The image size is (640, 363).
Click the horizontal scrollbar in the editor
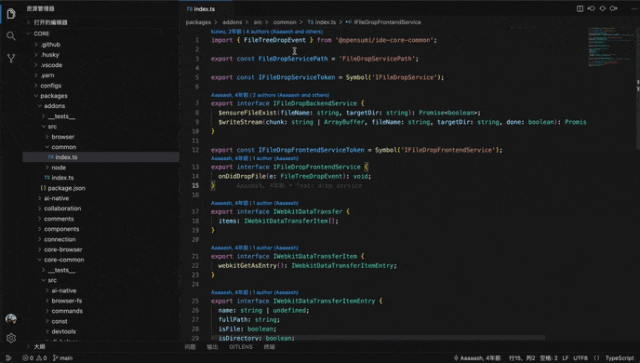[378, 338]
